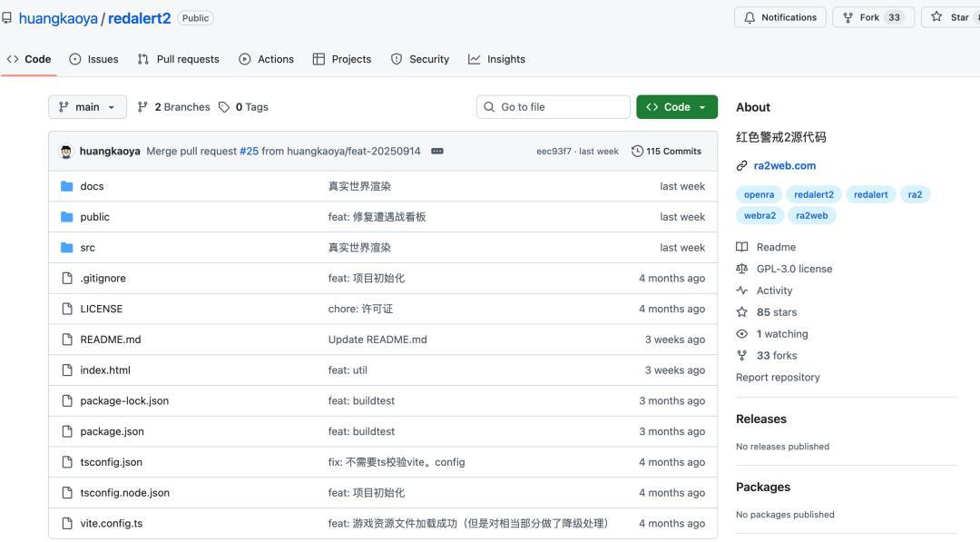Click the Activity pulse icon

click(742, 291)
